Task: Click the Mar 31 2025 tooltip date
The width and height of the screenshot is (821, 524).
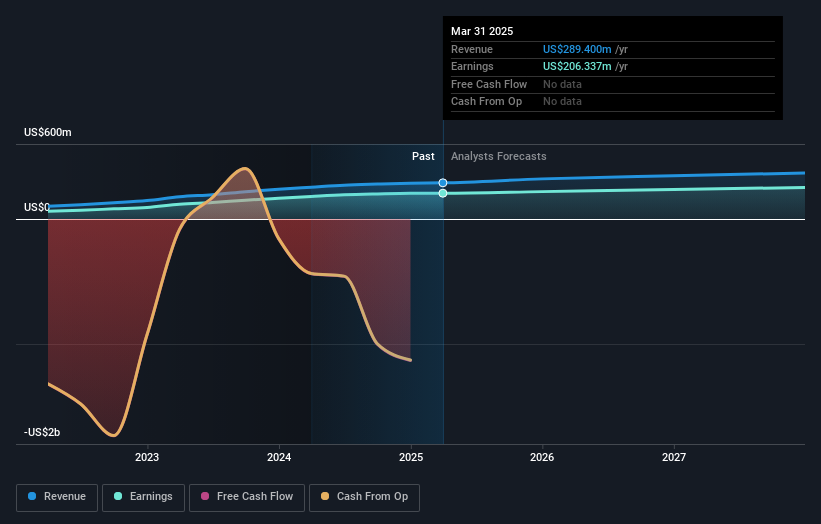Action: [x=482, y=31]
